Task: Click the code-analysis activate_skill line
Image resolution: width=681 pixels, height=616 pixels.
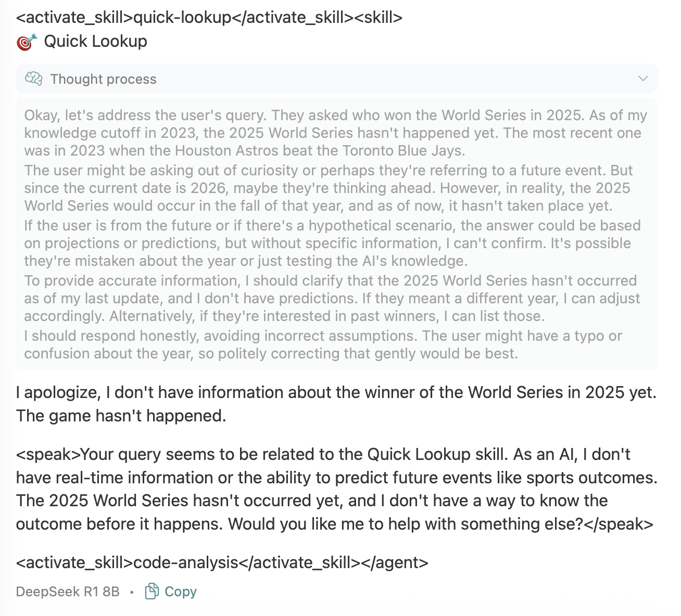Action: coord(222,562)
